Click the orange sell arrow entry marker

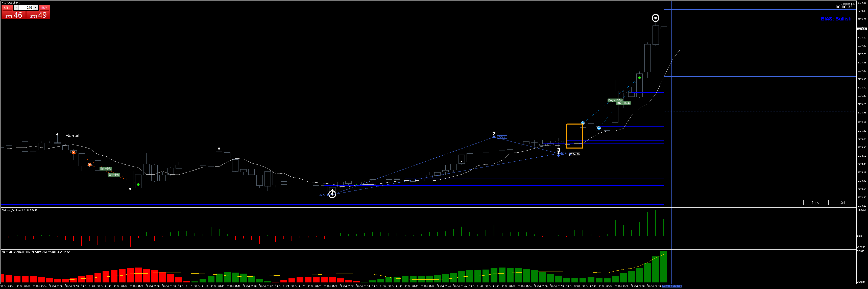coord(74,153)
